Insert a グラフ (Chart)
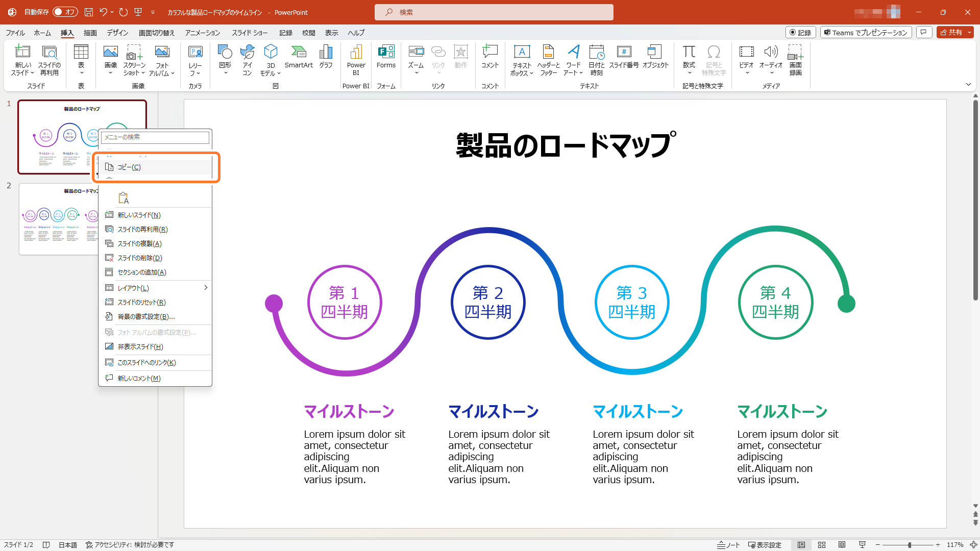980x551 pixels. 325,58
